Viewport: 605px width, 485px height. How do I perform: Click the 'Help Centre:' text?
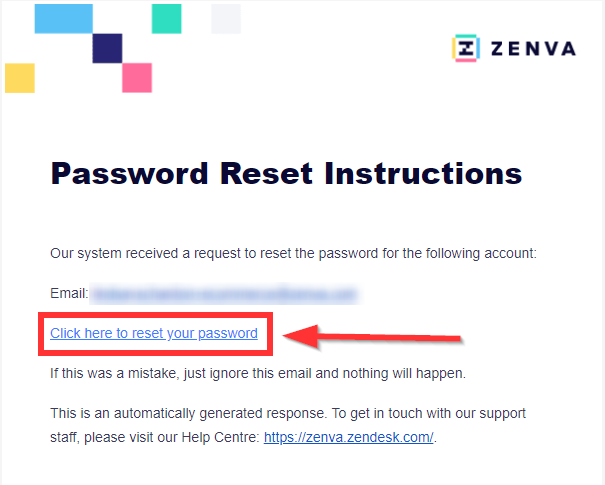pos(221,437)
